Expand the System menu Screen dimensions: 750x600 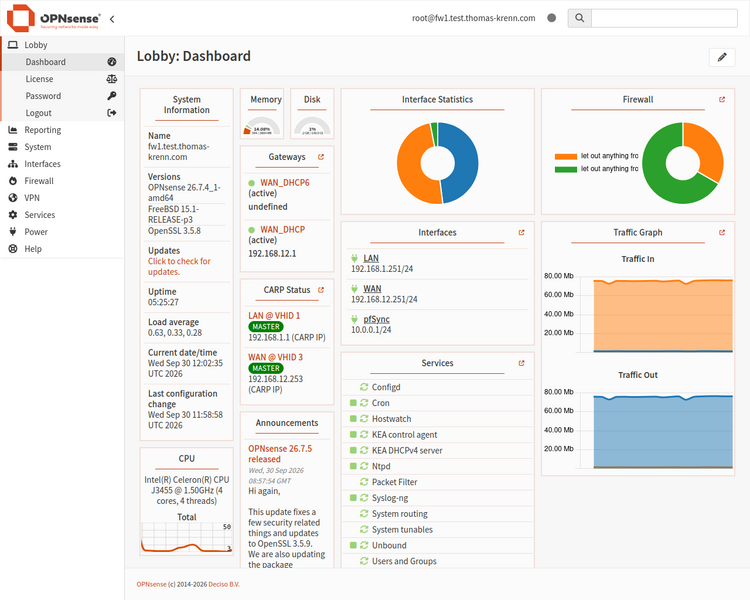[x=62, y=147]
